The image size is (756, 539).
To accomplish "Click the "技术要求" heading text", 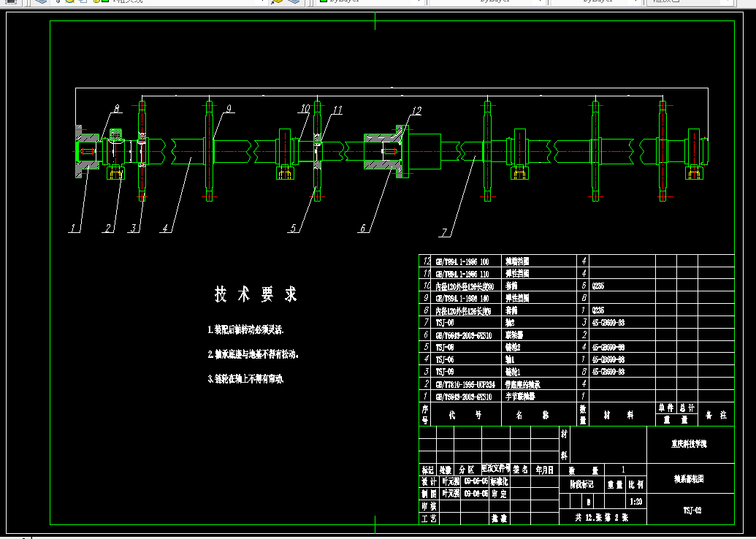I will tap(256, 294).
